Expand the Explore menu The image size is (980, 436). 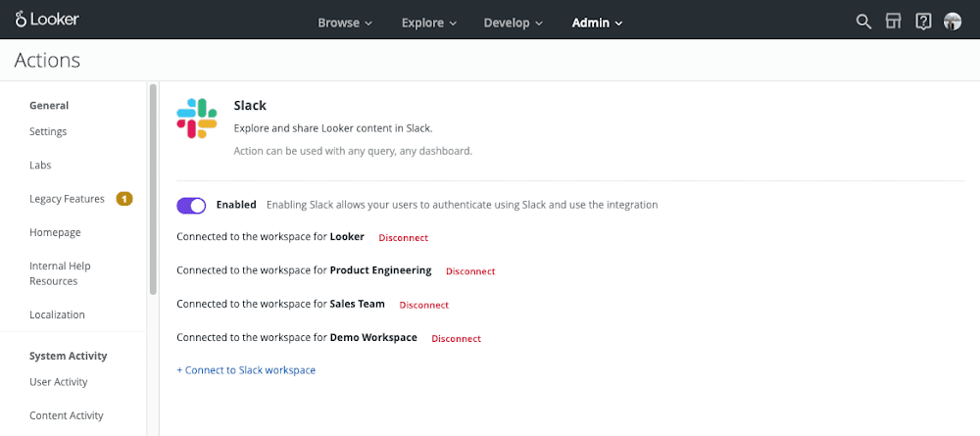click(429, 24)
